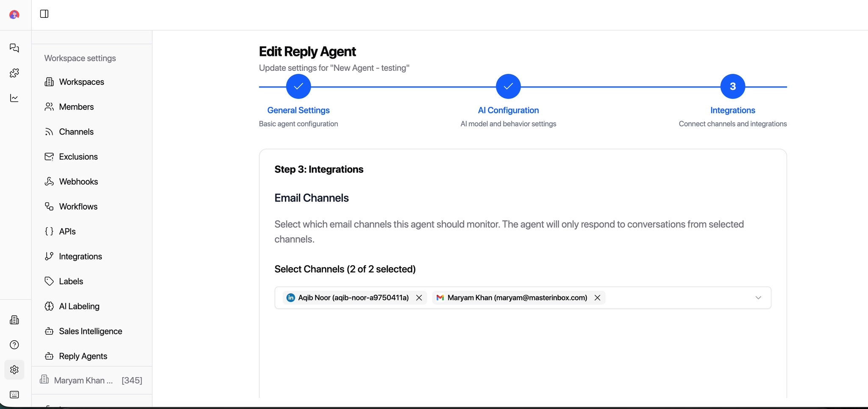The width and height of the screenshot is (868, 409).
Task: Click the settings gear icon in left rail
Action: (14, 370)
